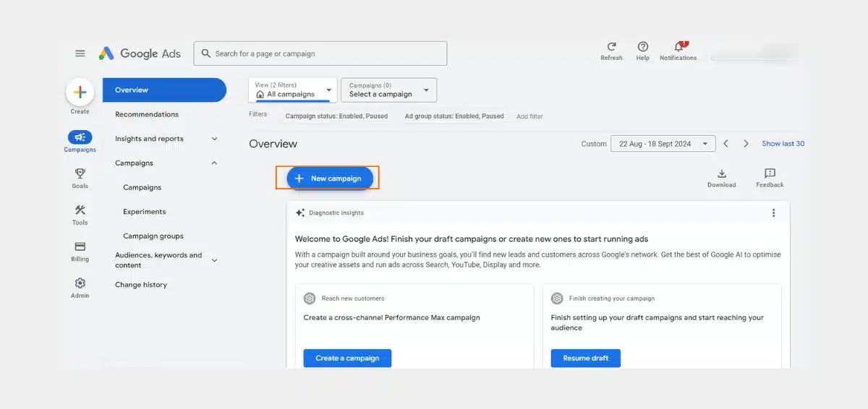Go to previous date range arrow
The image size is (868, 409).
point(726,144)
